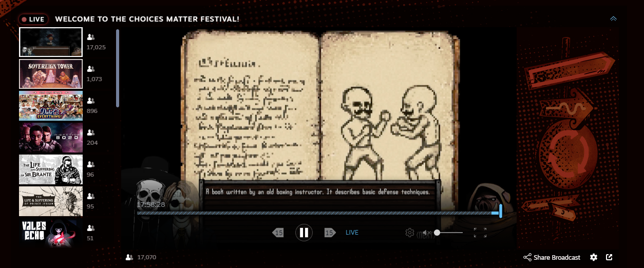This screenshot has width=644, height=268.
Task: Click the 204 viewer count text
Action: [92, 143]
